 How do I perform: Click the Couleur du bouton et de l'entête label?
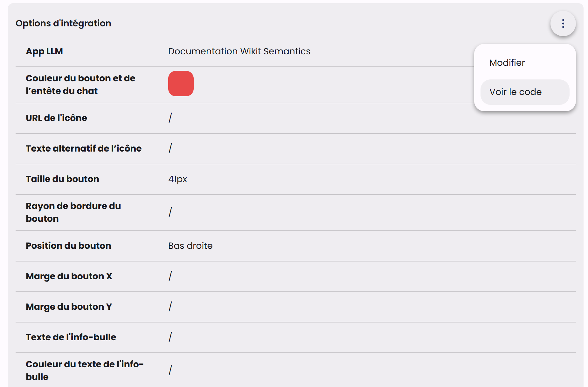[x=80, y=84]
